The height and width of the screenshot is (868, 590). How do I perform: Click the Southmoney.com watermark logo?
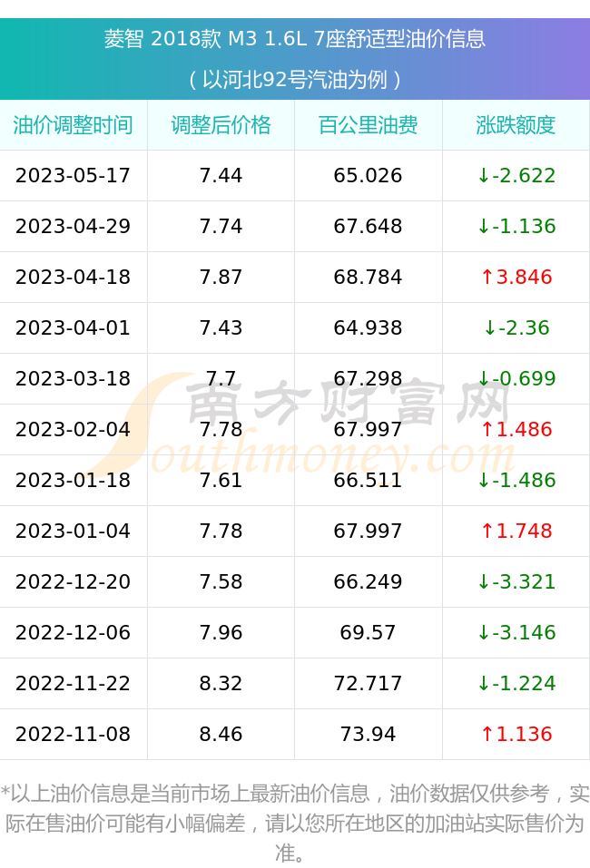[302, 424]
